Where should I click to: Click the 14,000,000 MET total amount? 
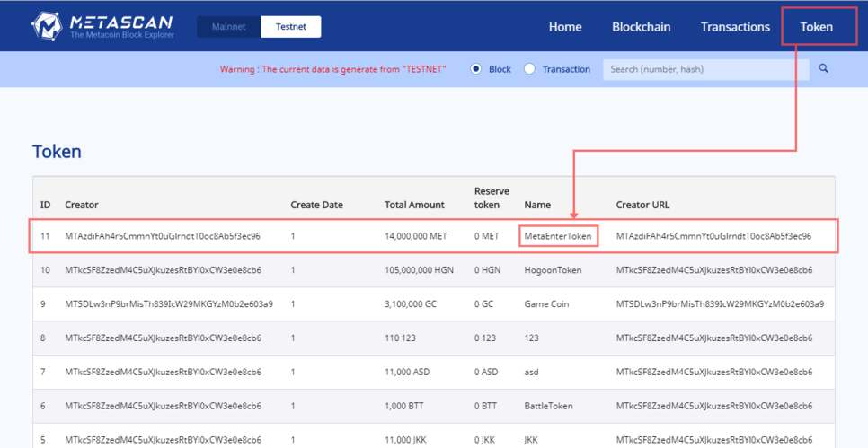click(x=416, y=236)
